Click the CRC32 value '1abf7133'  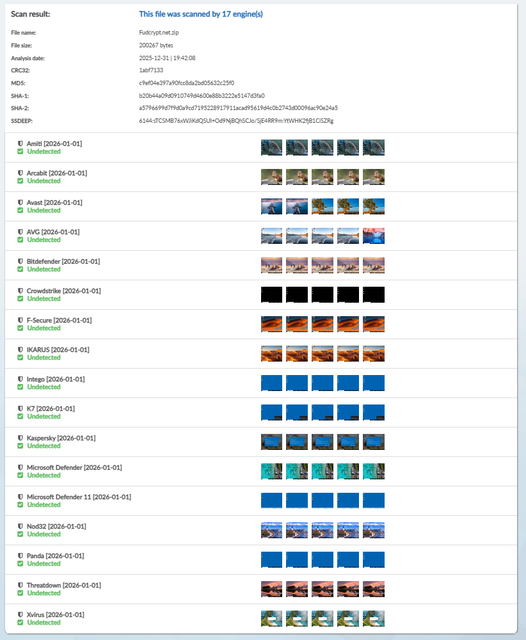click(151, 70)
